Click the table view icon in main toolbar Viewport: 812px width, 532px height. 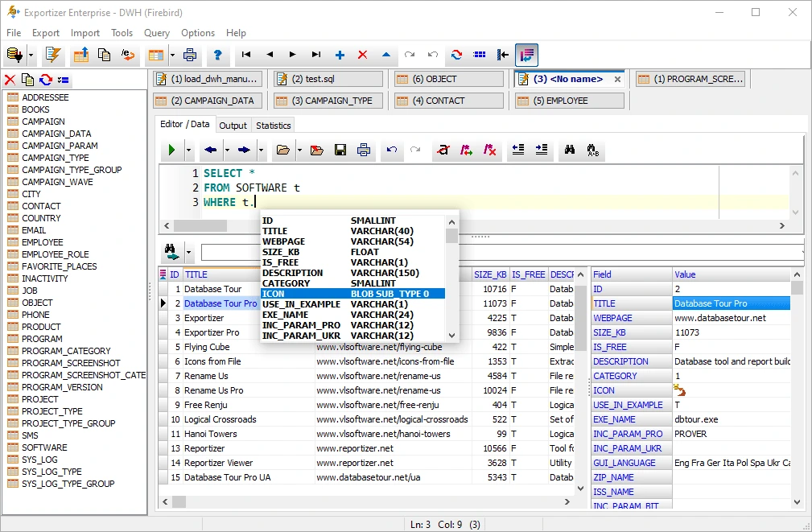[156, 55]
